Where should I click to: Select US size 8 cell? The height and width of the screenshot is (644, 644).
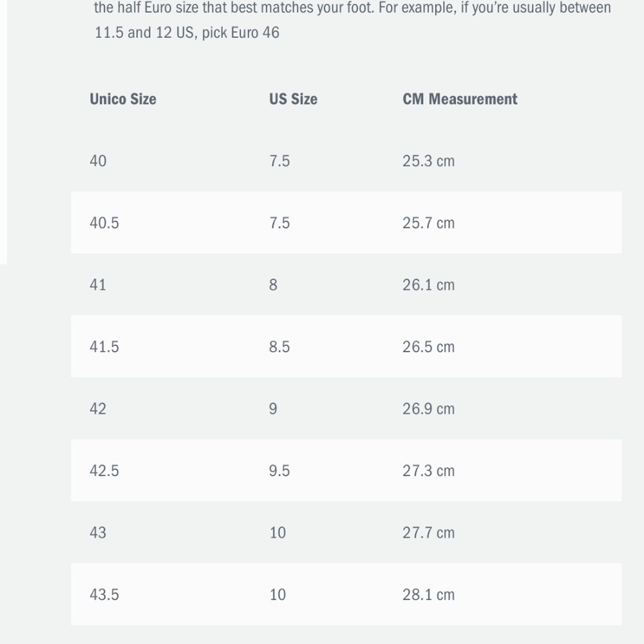coord(274,285)
